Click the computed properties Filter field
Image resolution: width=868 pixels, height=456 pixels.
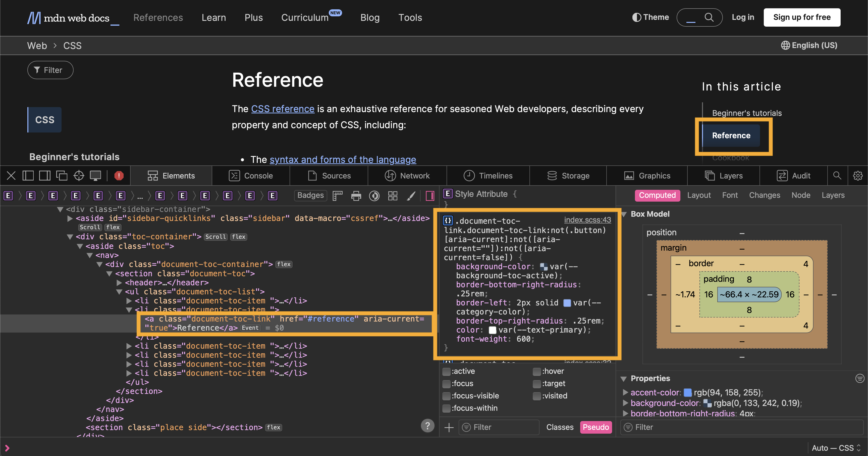742,427
